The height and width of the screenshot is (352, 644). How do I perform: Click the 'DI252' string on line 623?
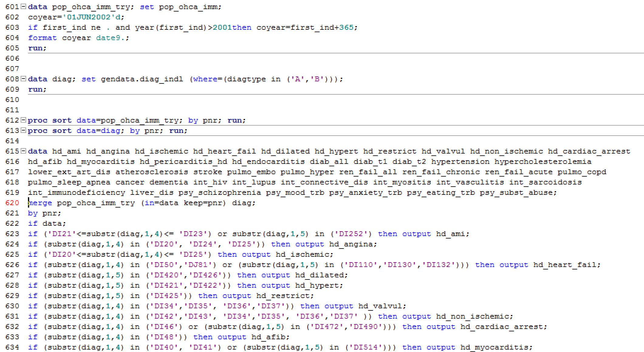click(351, 234)
